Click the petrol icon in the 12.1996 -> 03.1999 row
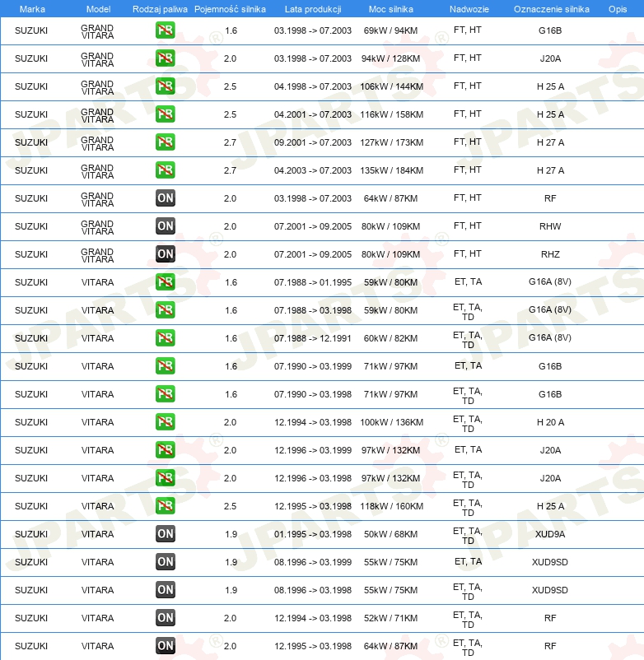Viewport: 644px width, 660px height. click(x=165, y=450)
